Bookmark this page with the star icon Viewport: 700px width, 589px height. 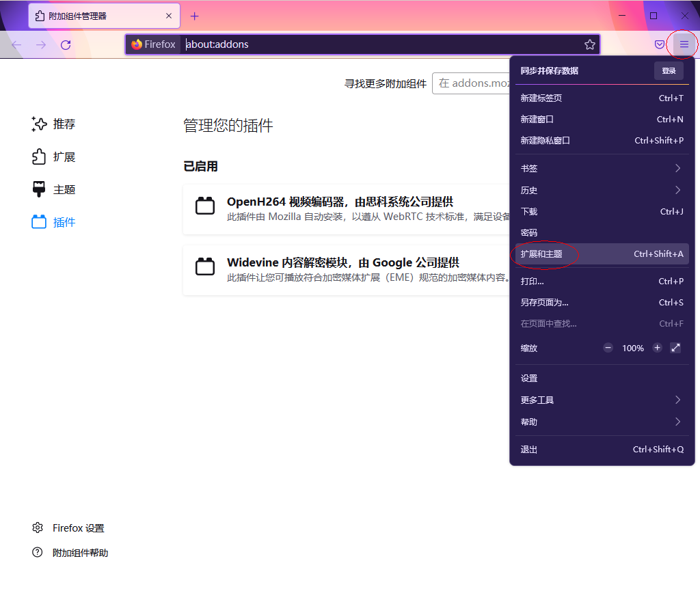590,44
